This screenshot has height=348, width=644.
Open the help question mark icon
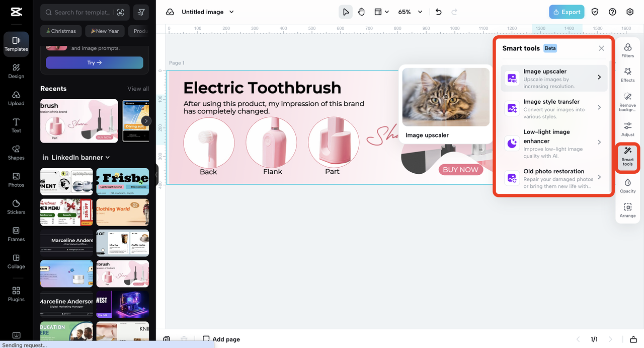(x=612, y=12)
